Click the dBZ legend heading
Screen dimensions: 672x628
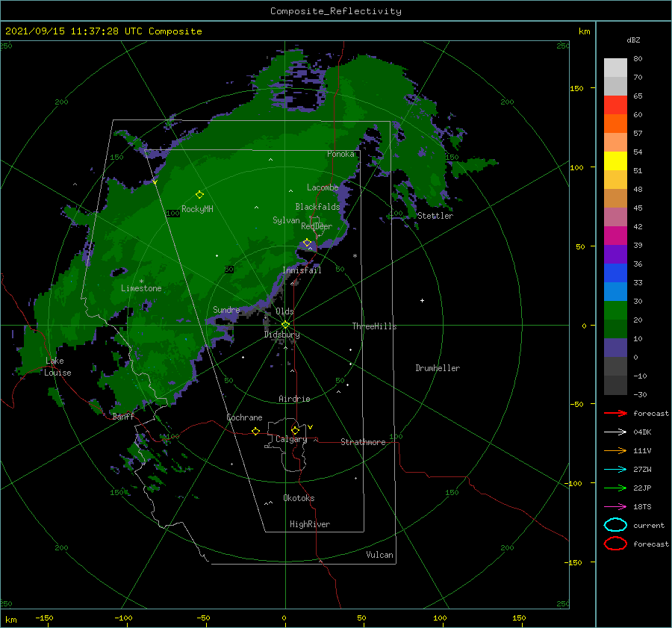[633, 40]
